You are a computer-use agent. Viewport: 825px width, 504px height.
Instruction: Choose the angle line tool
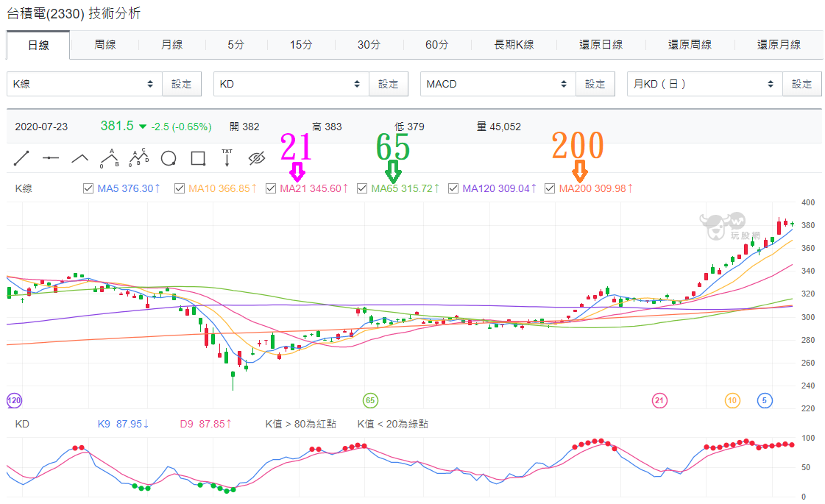tap(80, 158)
